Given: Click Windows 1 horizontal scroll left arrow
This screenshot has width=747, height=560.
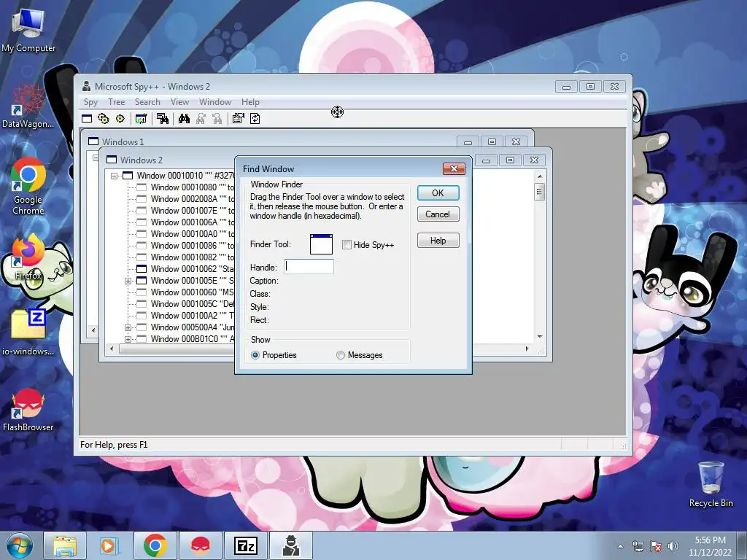Looking at the screenshot, I should click(x=93, y=330).
